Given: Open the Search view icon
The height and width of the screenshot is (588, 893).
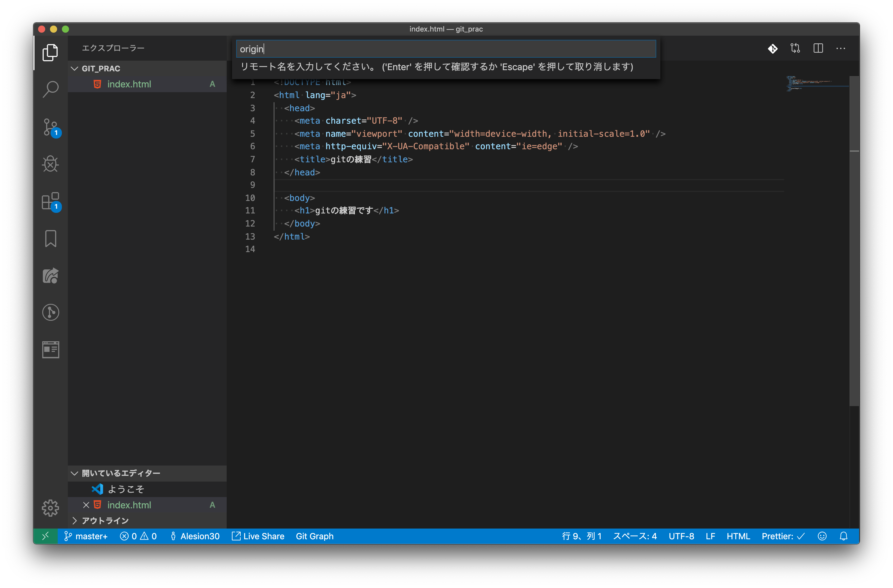Looking at the screenshot, I should (x=50, y=89).
